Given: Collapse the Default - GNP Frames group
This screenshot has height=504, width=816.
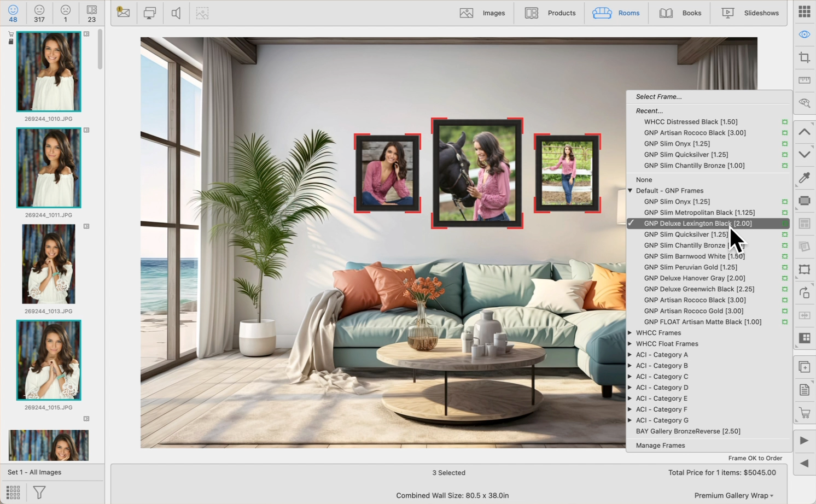Looking at the screenshot, I should [631, 191].
